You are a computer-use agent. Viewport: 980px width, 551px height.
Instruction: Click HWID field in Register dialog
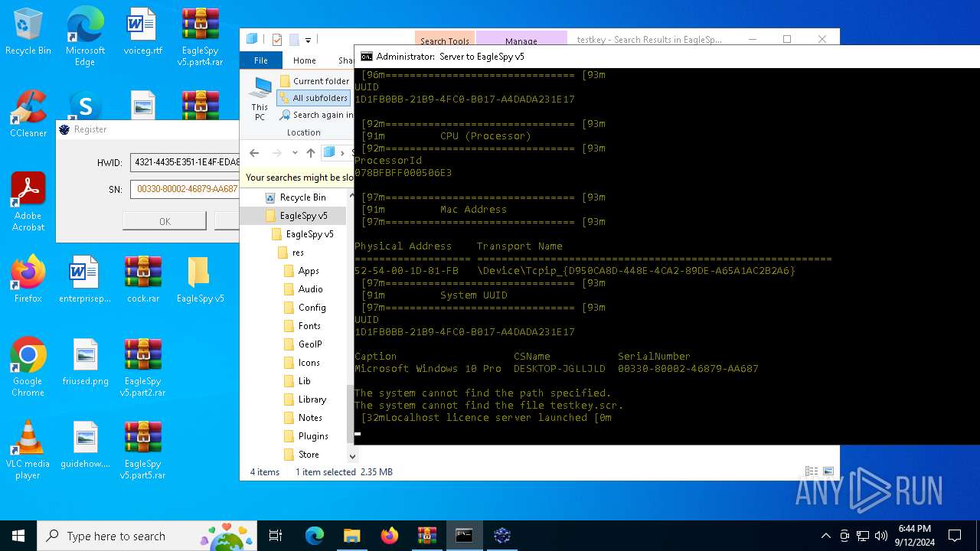tap(185, 162)
